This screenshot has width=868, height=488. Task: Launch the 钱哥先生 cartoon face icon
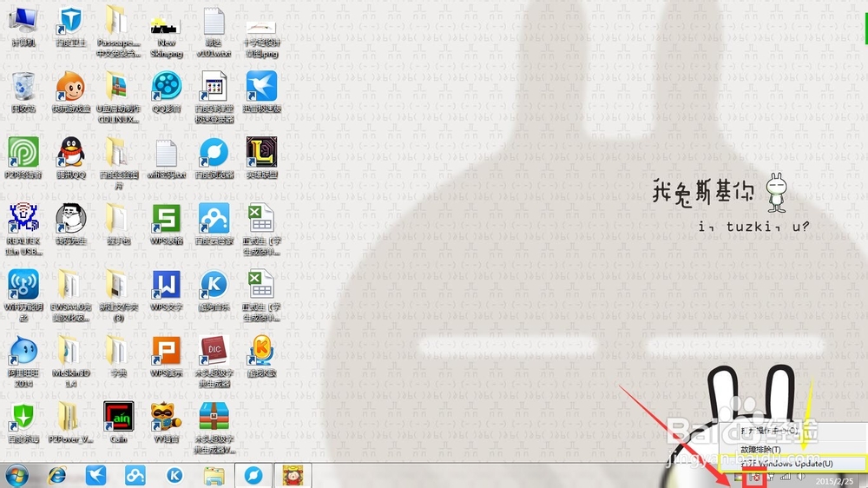click(71, 225)
